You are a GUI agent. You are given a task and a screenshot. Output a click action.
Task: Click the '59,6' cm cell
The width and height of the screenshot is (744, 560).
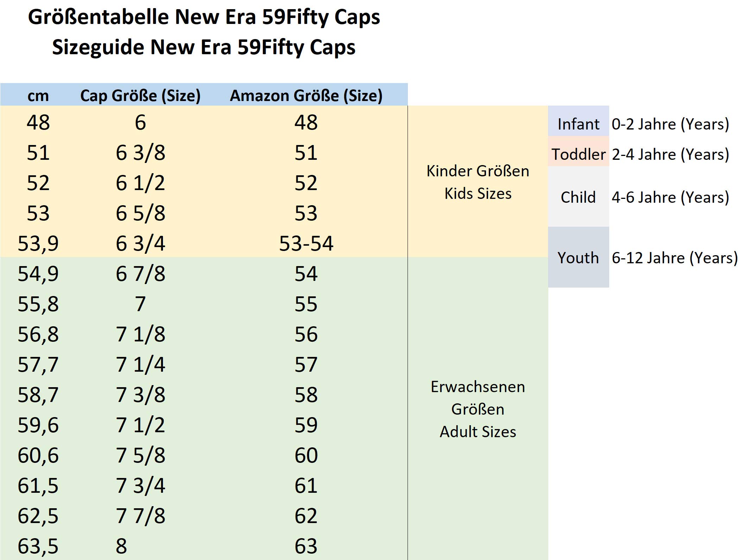point(38,425)
